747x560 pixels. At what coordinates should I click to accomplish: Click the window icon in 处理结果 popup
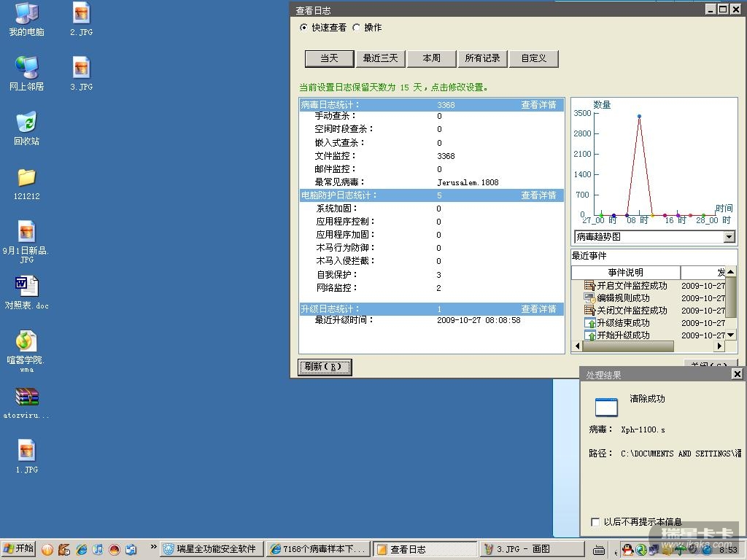pos(606,407)
